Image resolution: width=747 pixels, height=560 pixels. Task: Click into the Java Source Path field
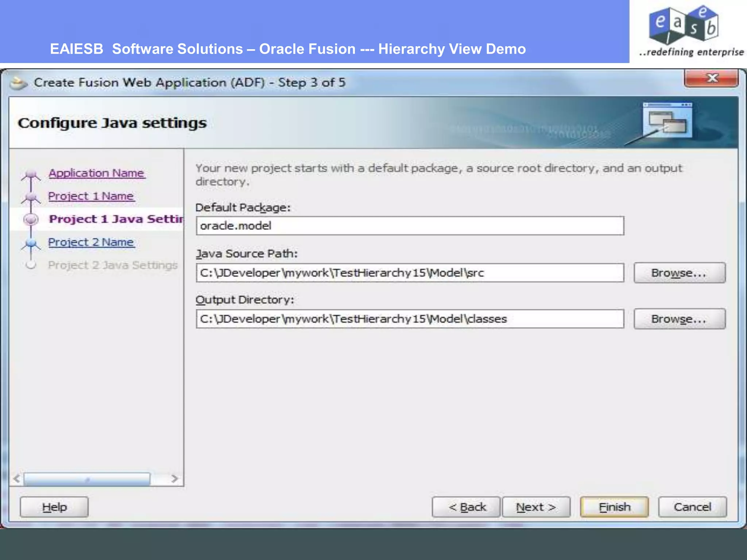point(410,273)
